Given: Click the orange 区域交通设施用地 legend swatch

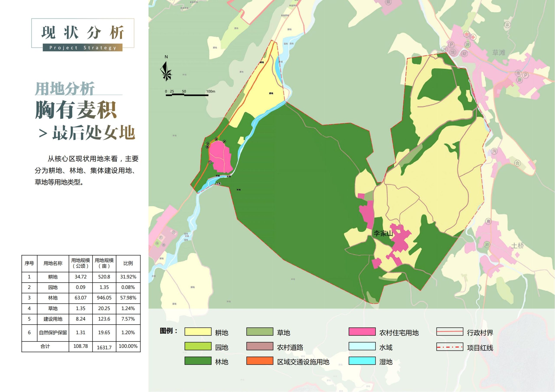Looking at the screenshot, I should [260, 361].
